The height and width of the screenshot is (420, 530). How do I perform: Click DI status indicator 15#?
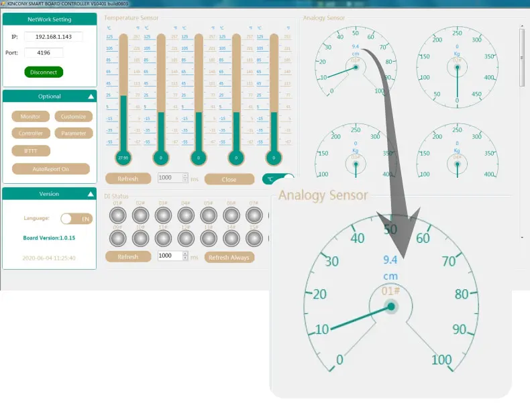coord(254,238)
